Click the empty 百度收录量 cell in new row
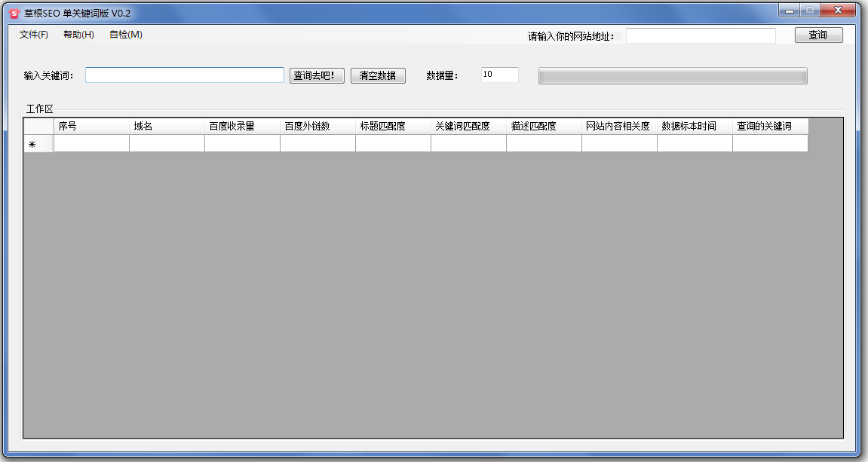The image size is (868, 462). pos(242,143)
